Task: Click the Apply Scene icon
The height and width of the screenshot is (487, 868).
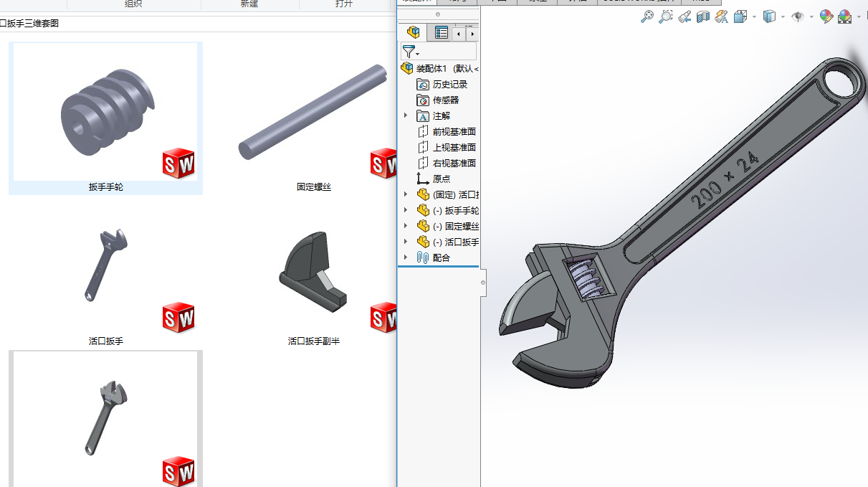Action: tap(844, 16)
